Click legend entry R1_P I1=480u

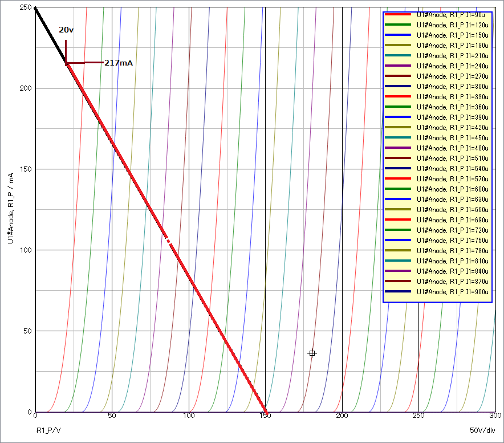437,148
